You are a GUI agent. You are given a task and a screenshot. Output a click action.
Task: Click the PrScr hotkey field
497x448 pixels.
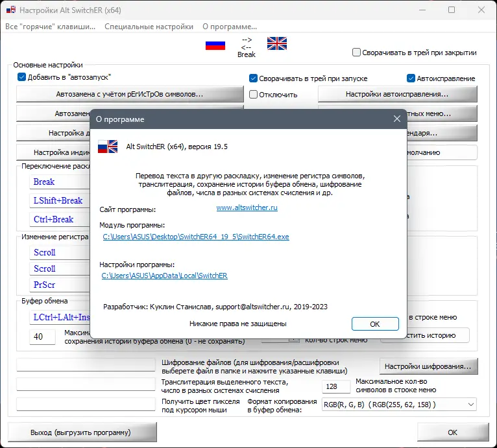pos(60,285)
